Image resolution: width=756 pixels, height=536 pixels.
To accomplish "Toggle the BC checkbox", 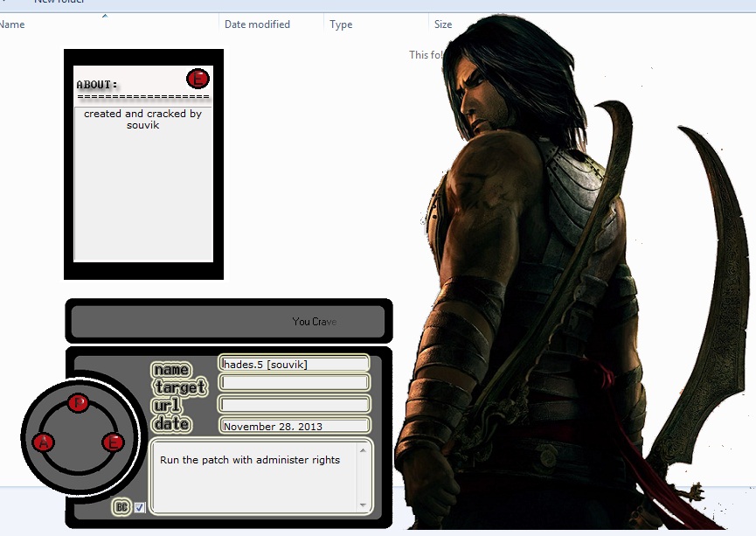I will (139, 507).
